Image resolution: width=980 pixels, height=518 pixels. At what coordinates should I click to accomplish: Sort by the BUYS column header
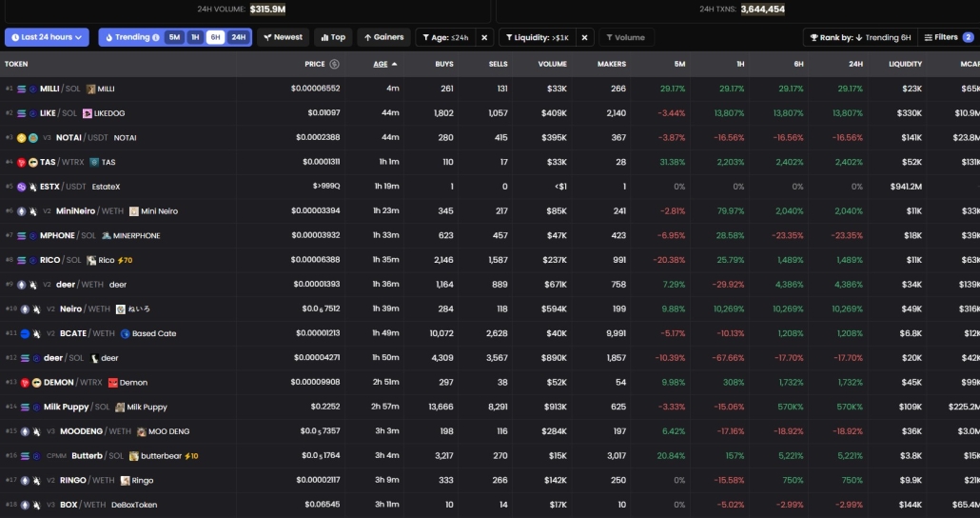[444, 64]
